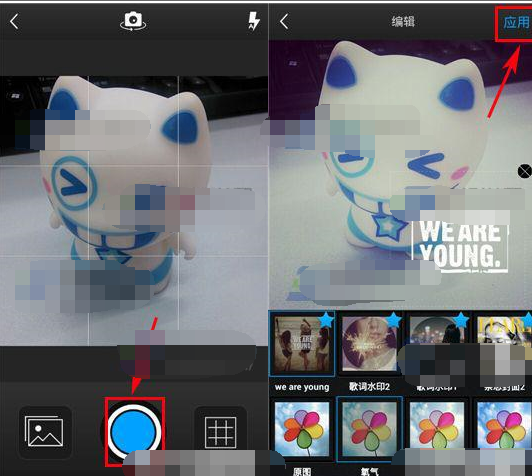Pick the fourth pinwheel filter thumbnail
The image size is (532, 476).
[504, 429]
